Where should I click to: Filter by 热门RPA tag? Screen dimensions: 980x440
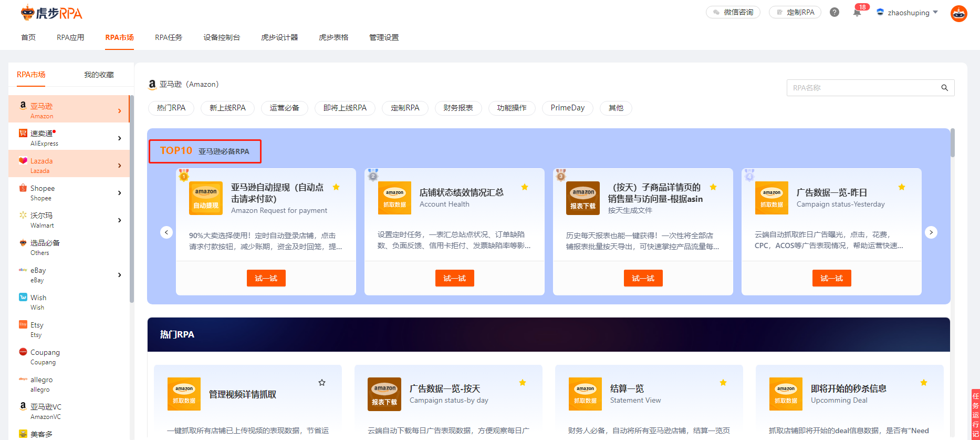click(x=171, y=108)
